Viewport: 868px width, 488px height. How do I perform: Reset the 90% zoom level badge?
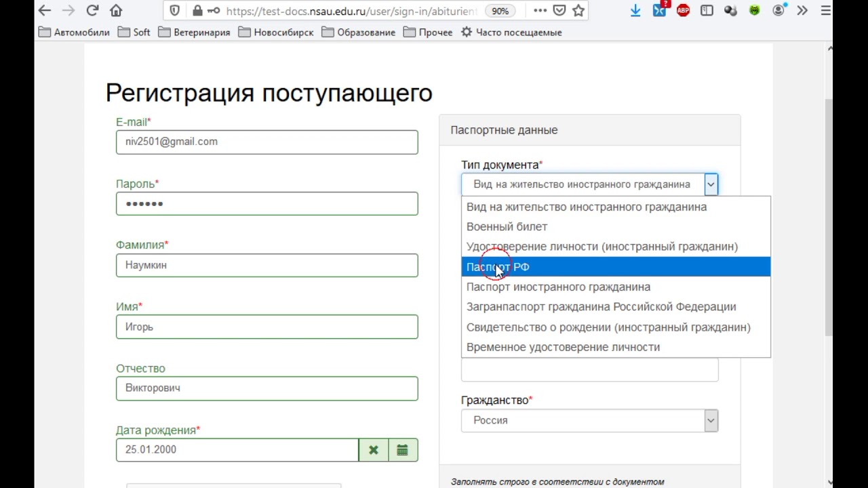(500, 11)
